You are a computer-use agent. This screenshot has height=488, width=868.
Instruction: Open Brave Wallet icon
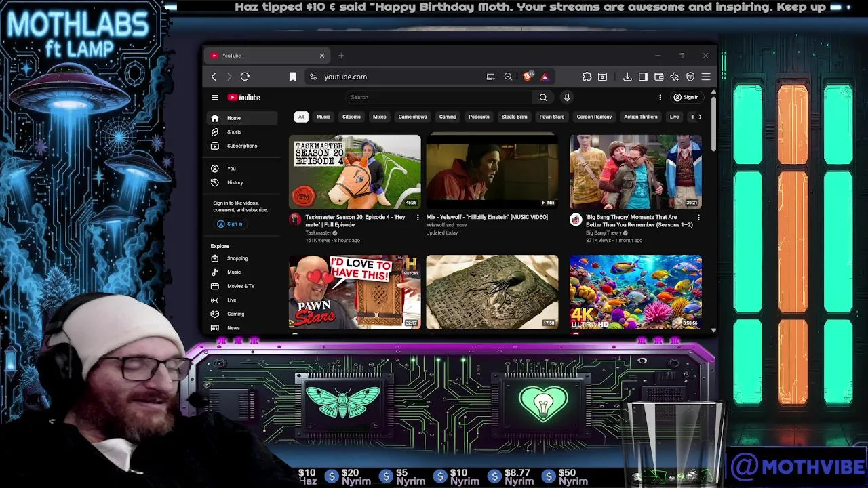click(x=658, y=77)
